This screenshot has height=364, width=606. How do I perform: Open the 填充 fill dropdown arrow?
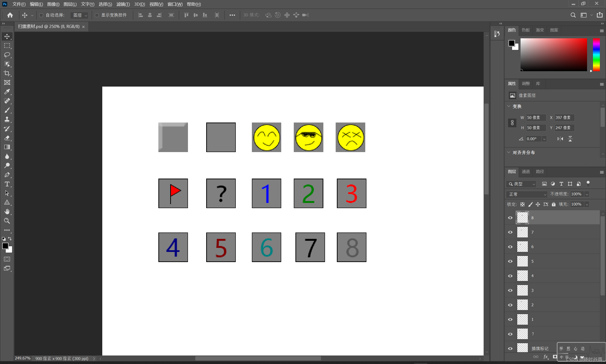(587, 204)
